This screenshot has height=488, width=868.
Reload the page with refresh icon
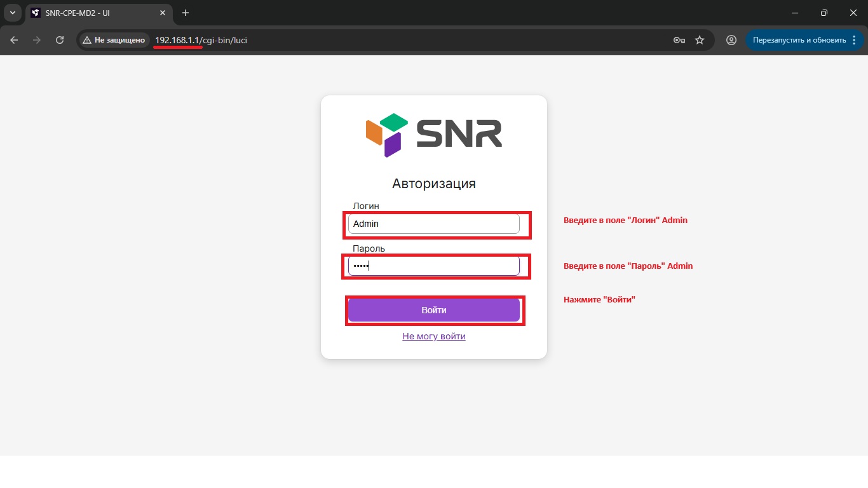60,40
